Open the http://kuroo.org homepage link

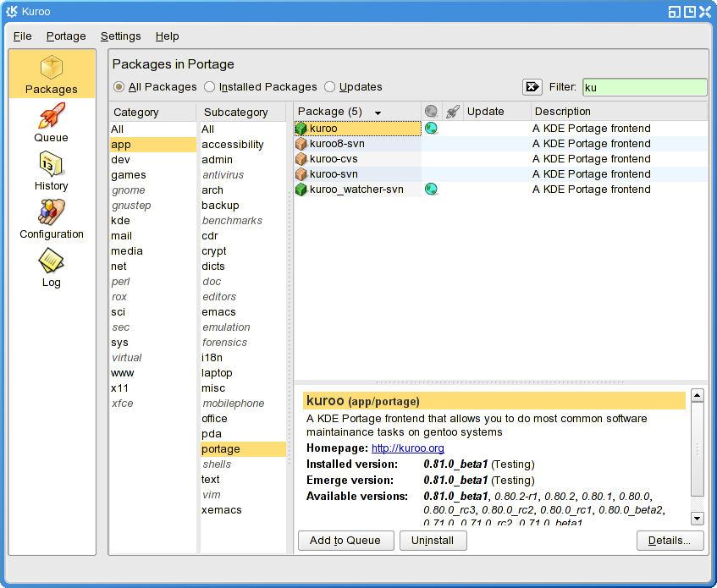click(x=408, y=448)
